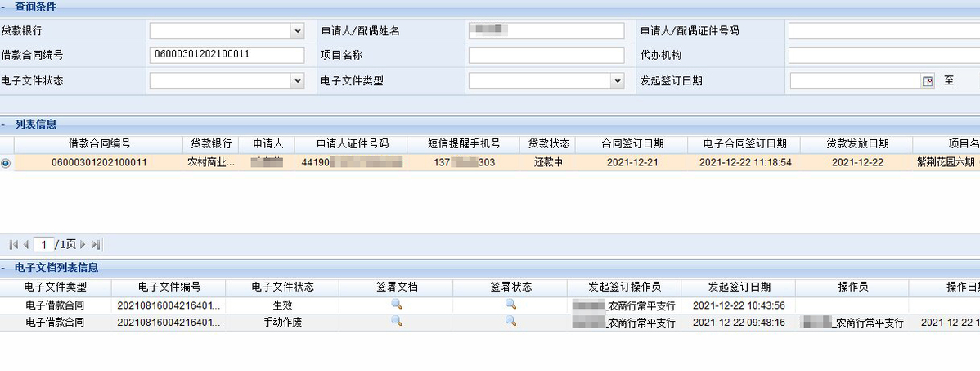This screenshot has height=371, width=980.
Task: Click the 申请人/配偶证件号码 input field
Action: [883, 30]
